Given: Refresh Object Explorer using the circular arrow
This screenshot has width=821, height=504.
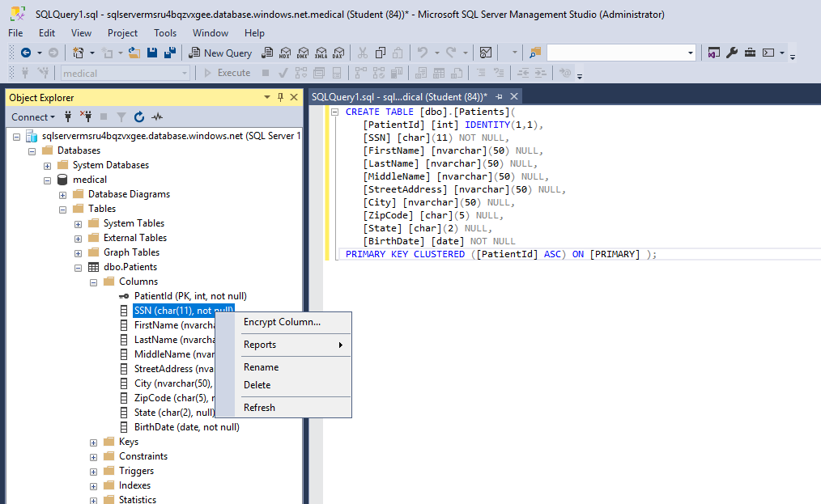Looking at the screenshot, I should 138,116.
